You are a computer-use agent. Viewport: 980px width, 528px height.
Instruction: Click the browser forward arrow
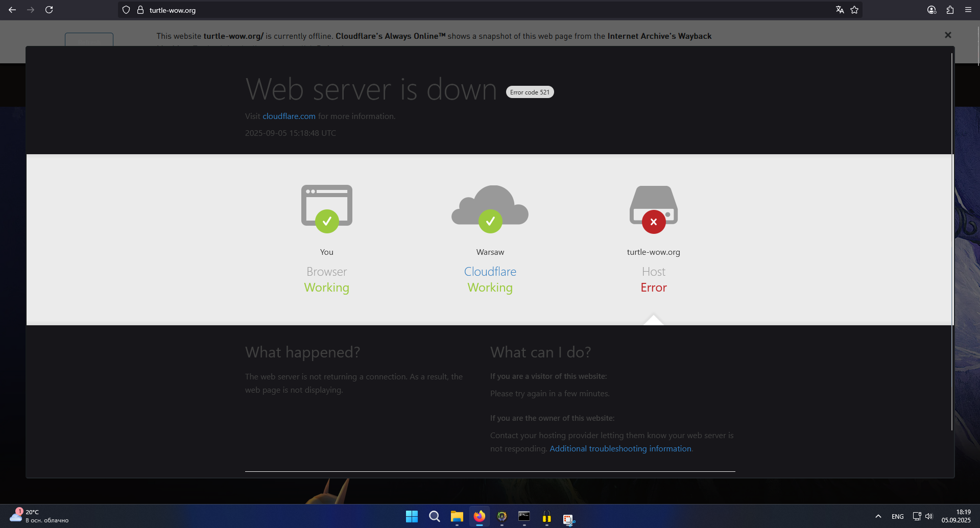pos(31,10)
